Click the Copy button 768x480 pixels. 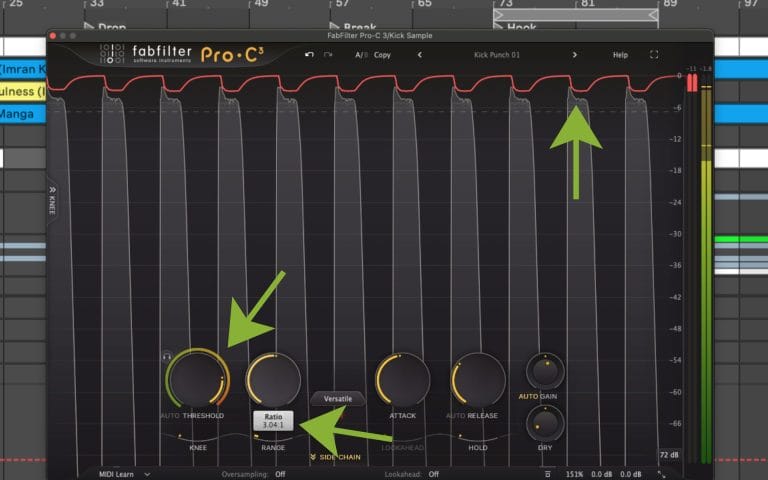pos(382,55)
